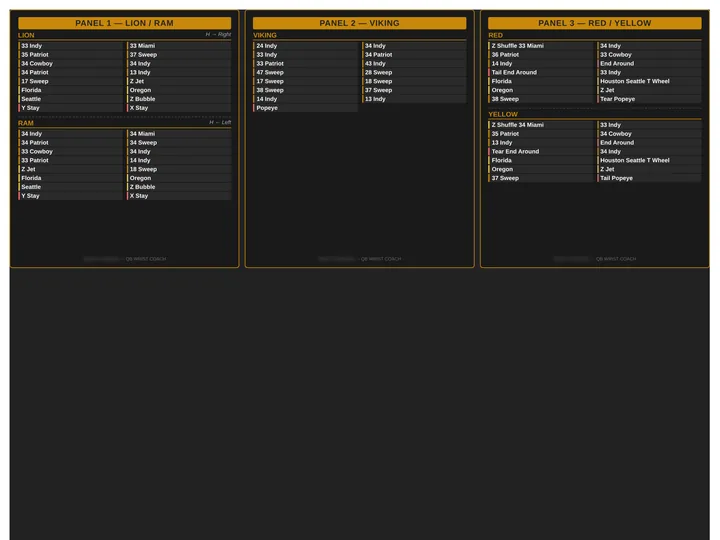Viewport: 720px width, 540px height.
Task: Select the 'LION' section label
Action: point(26,35)
